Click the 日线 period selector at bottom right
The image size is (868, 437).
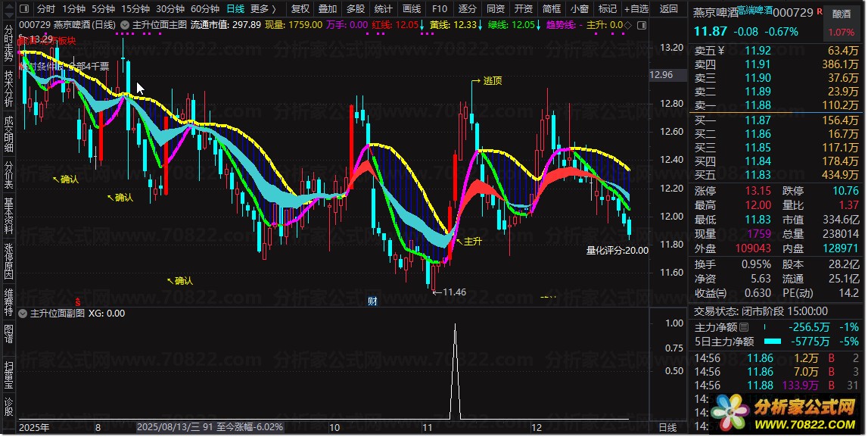pos(667,427)
